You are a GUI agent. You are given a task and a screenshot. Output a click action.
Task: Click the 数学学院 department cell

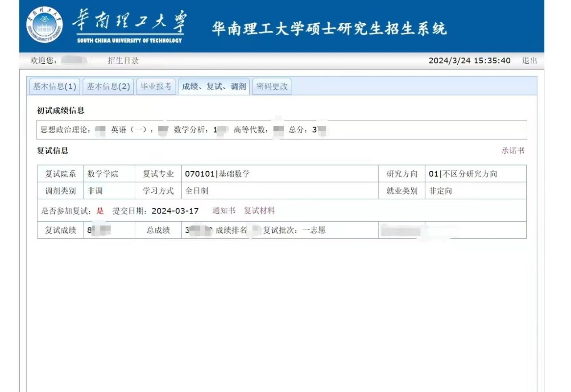(103, 174)
